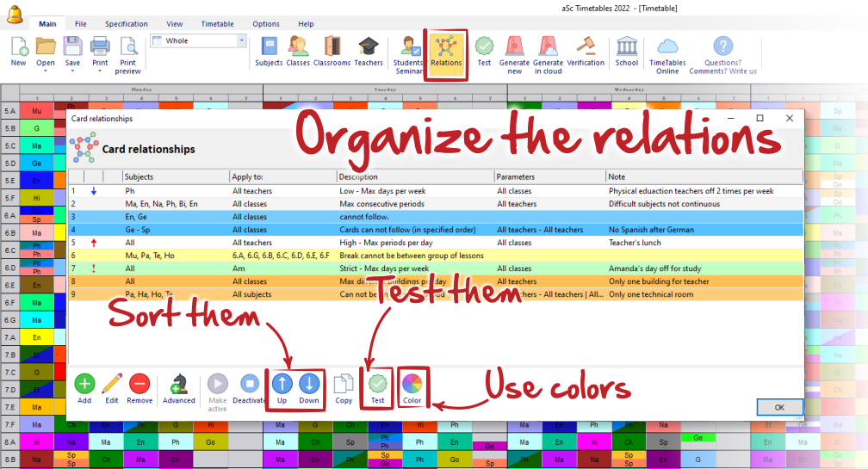Test relationships in dialog toolbar
The image size is (868, 469).
coord(377,389)
